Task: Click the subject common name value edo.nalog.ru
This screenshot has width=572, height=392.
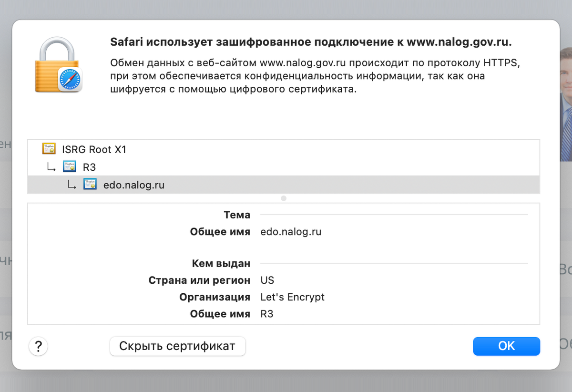Action: (x=291, y=232)
